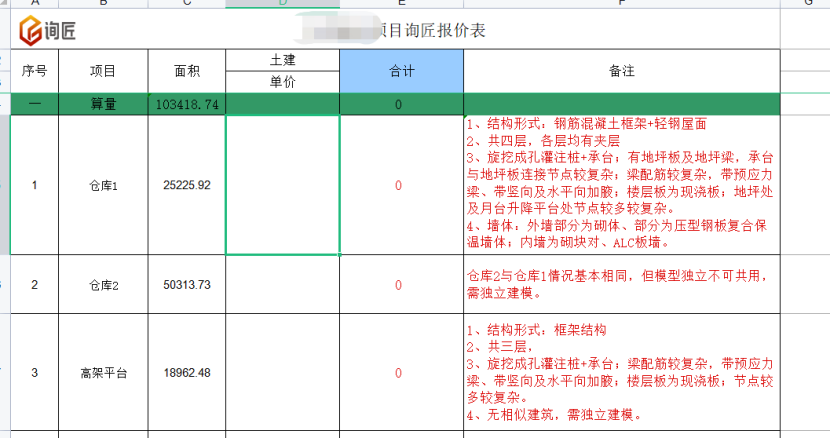Select the 序号 header cell
The height and width of the screenshot is (438, 830).
pos(35,72)
